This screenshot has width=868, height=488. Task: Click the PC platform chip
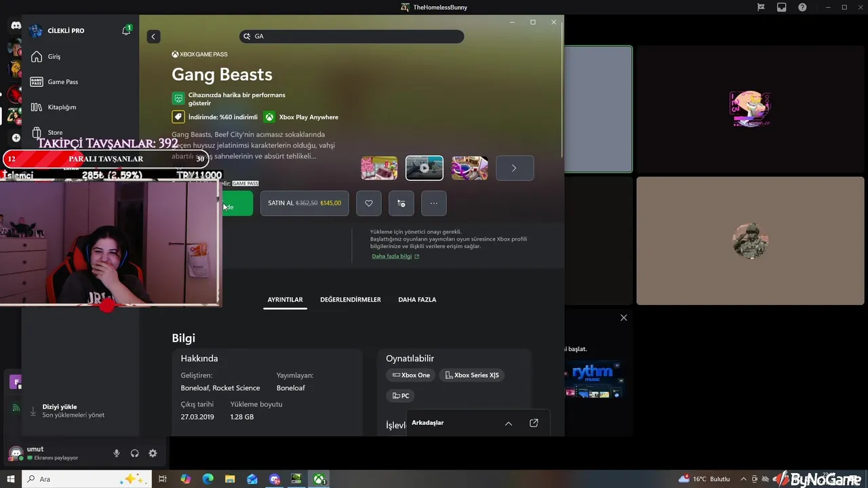[x=400, y=396]
